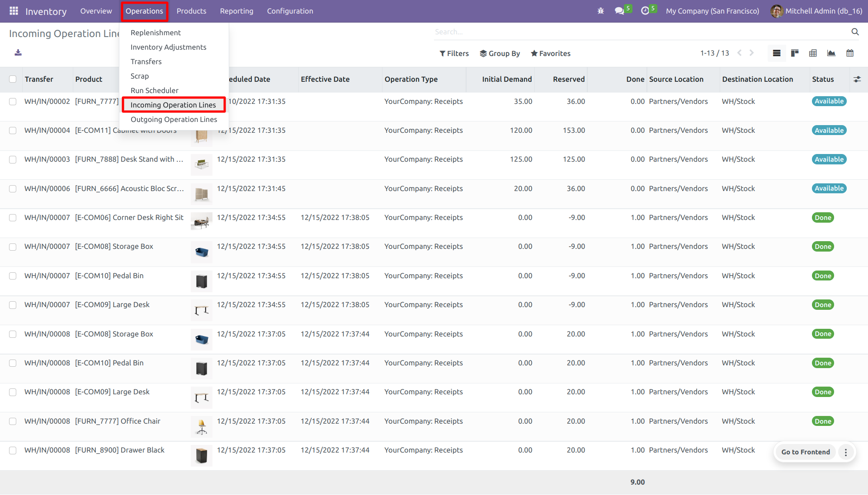Open the apps grid menu icon
Image resolution: width=868 pixels, height=495 pixels.
(14, 11)
